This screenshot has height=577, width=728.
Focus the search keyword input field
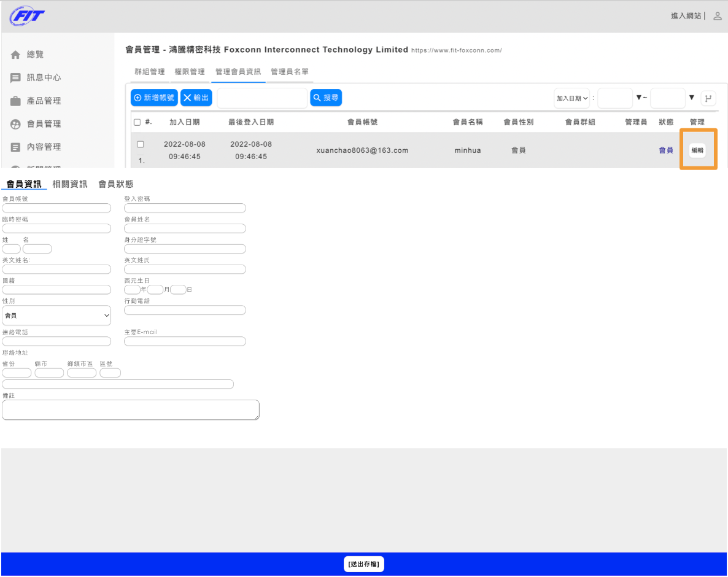(x=262, y=98)
